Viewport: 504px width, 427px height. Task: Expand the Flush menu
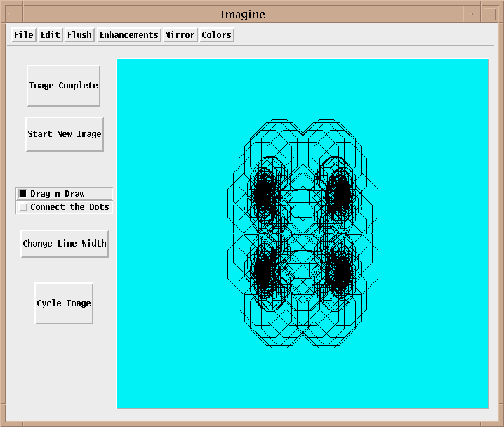(79, 35)
